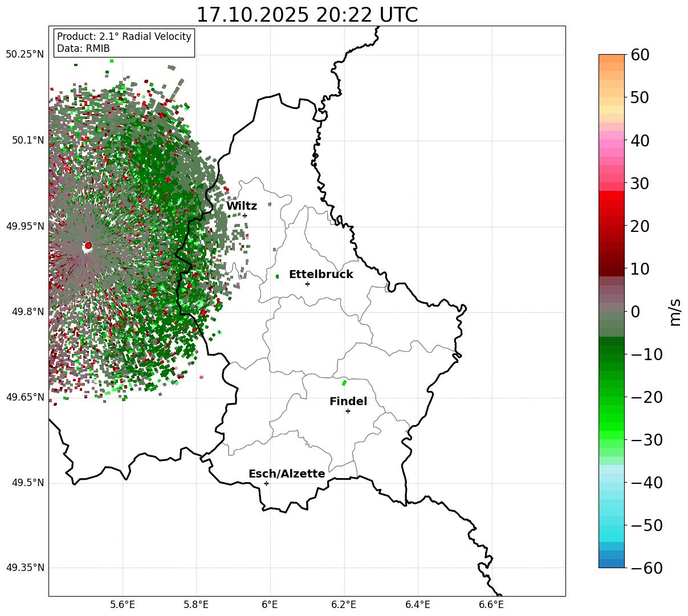Click the colorbar label −50
688x616 pixels.
pos(646,525)
